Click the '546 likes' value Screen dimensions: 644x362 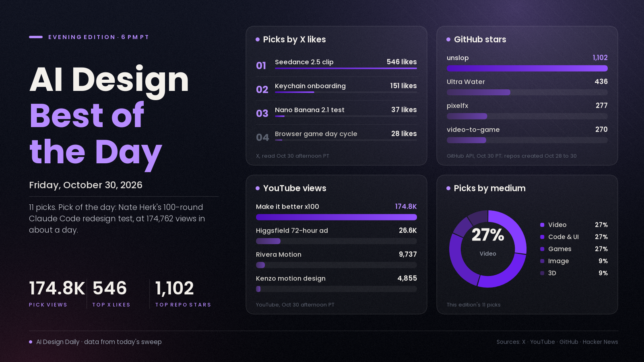(402, 62)
